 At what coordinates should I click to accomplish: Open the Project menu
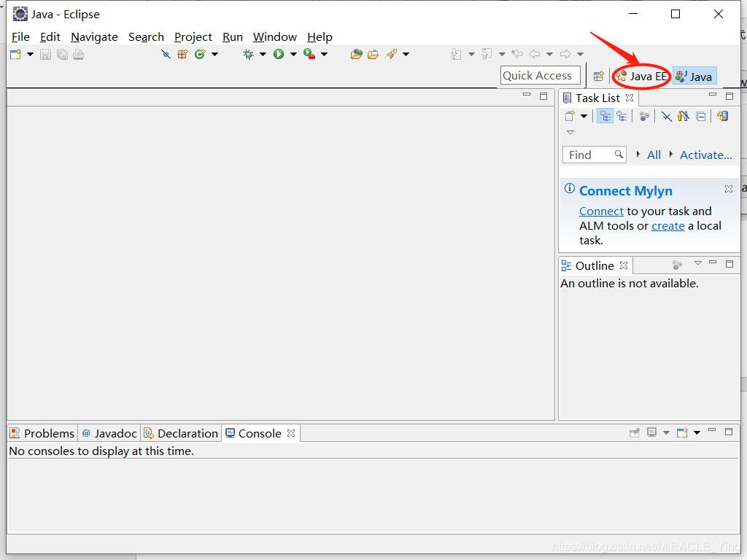(193, 37)
